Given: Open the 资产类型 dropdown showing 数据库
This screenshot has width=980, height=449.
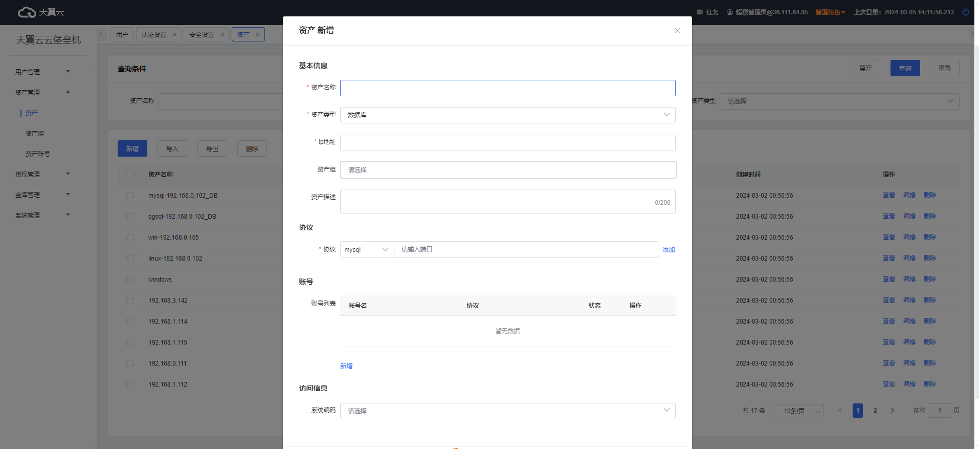Looking at the screenshot, I should tap(507, 115).
